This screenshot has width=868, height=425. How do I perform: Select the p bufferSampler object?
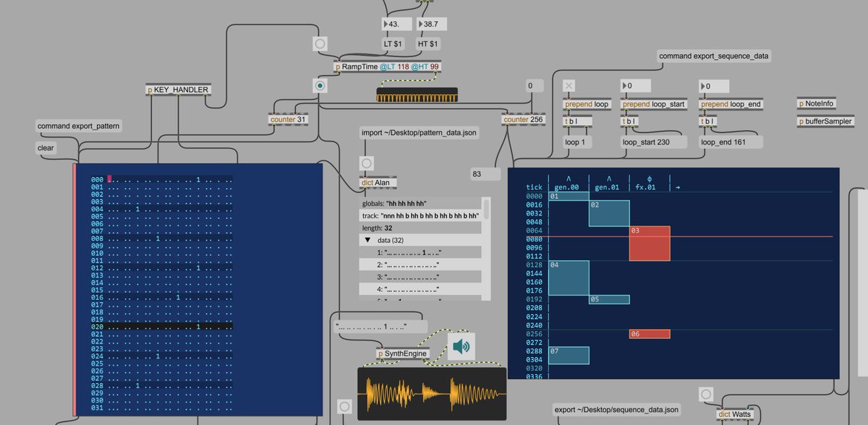pos(824,121)
